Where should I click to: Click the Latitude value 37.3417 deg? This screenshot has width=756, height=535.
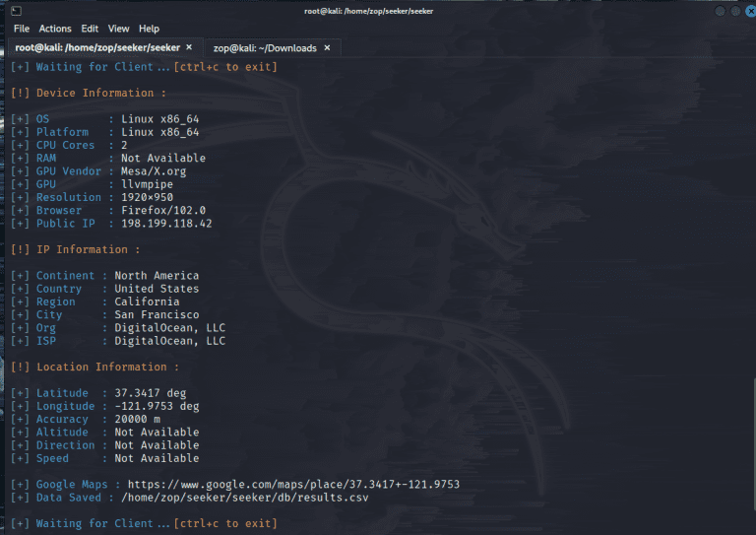tap(150, 393)
